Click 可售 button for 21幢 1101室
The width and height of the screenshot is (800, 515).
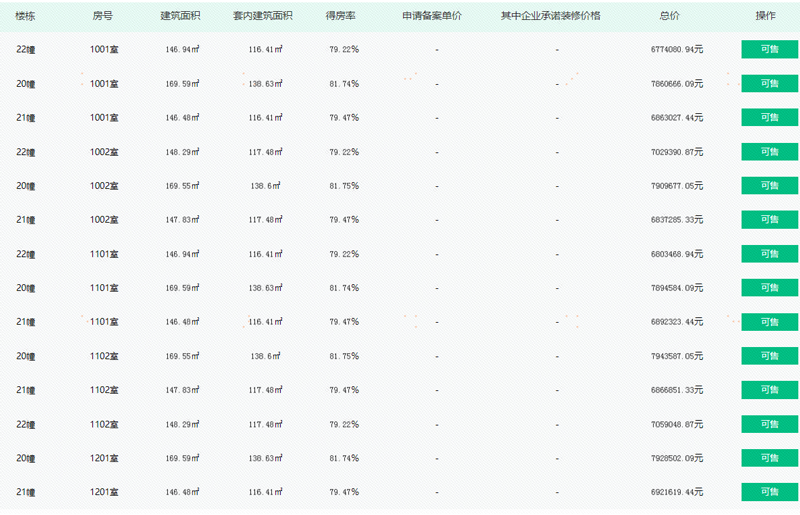[770, 322]
